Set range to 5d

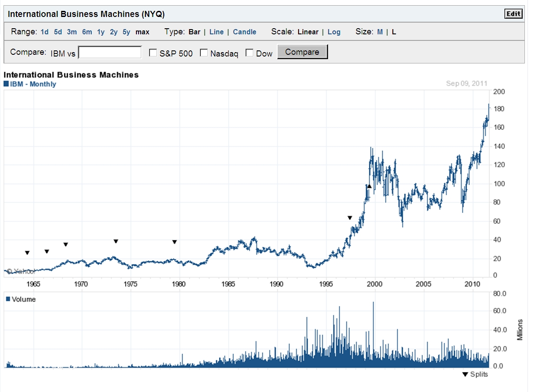click(x=58, y=32)
